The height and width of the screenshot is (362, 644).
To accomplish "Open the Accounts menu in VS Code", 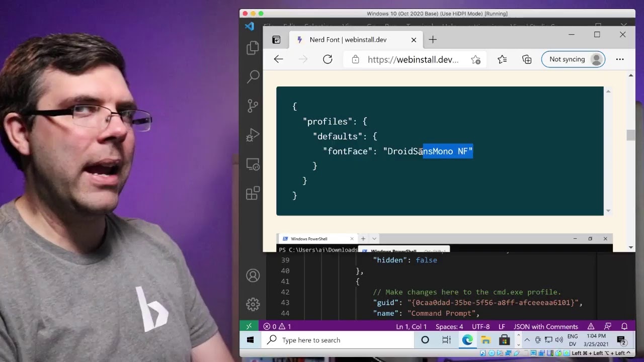I will pos(253,276).
